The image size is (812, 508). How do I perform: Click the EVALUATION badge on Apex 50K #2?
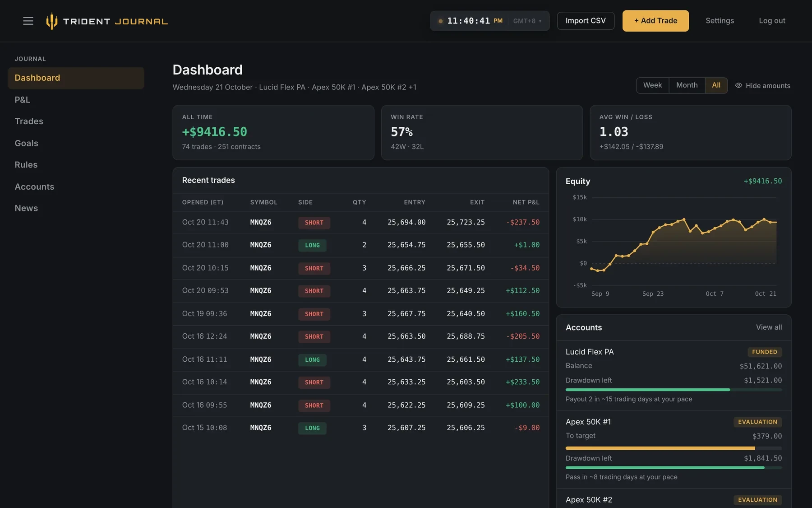(x=757, y=500)
